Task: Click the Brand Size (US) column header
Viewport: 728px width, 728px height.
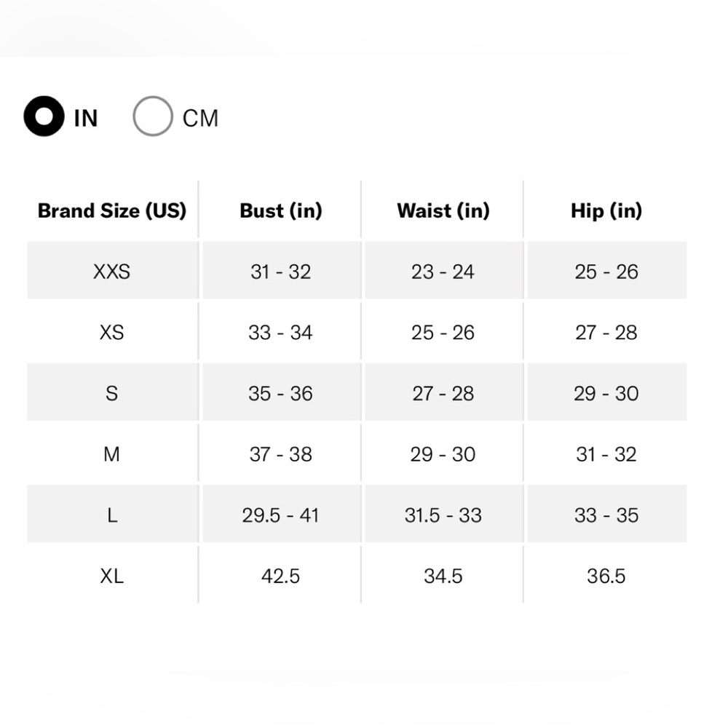Action: pyautogui.click(x=112, y=211)
